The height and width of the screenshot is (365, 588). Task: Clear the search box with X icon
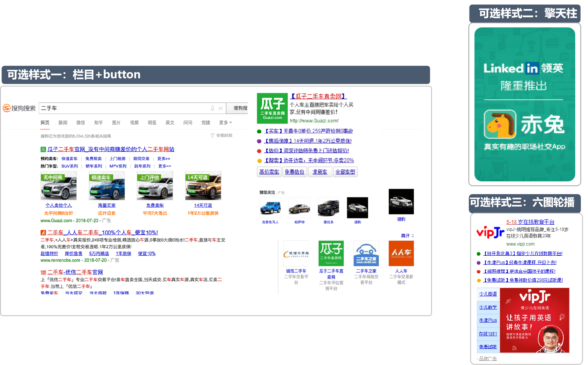pos(221,108)
